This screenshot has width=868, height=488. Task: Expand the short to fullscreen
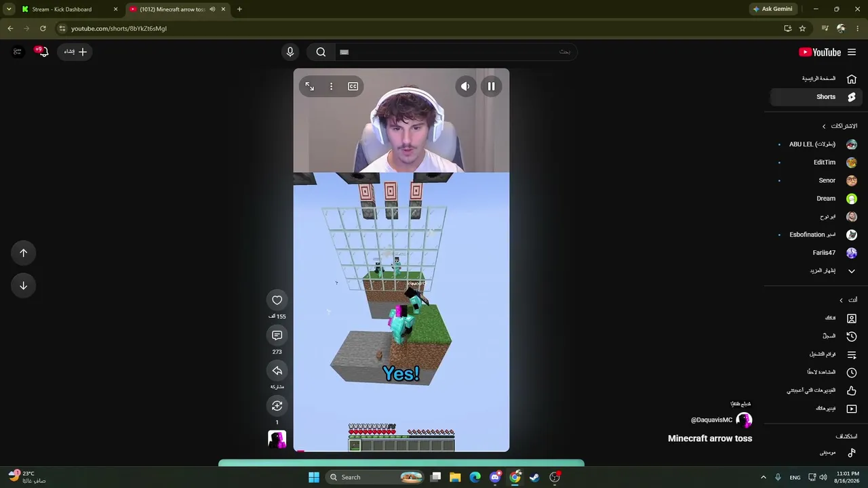pos(309,86)
